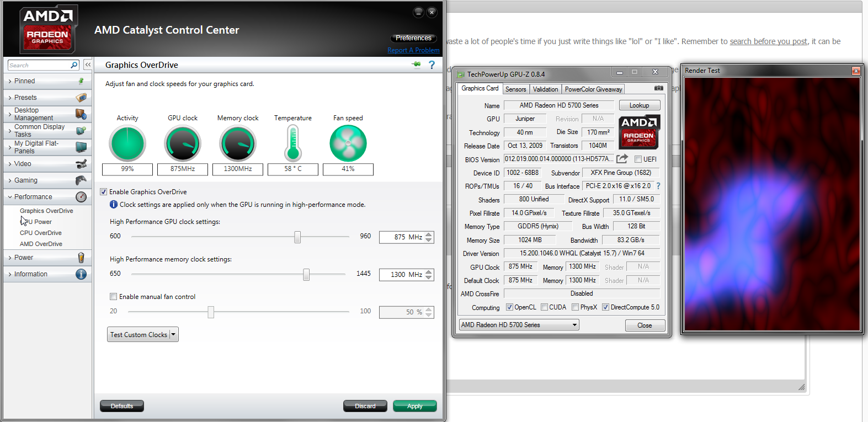Click the GPU-Z screenshot camera icon
868x422 pixels.
(x=659, y=88)
